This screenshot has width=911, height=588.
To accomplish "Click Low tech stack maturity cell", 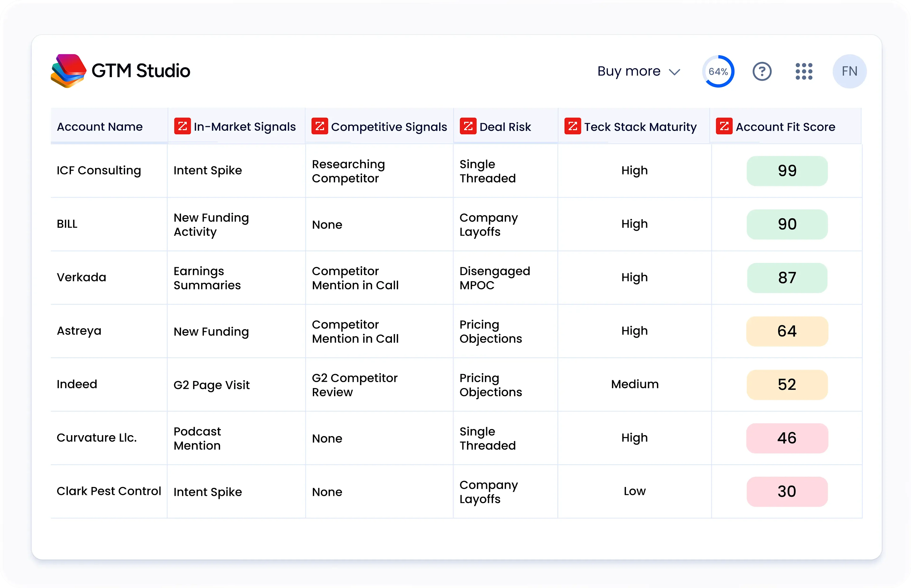I will pyautogui.click(x=635, y=491).
